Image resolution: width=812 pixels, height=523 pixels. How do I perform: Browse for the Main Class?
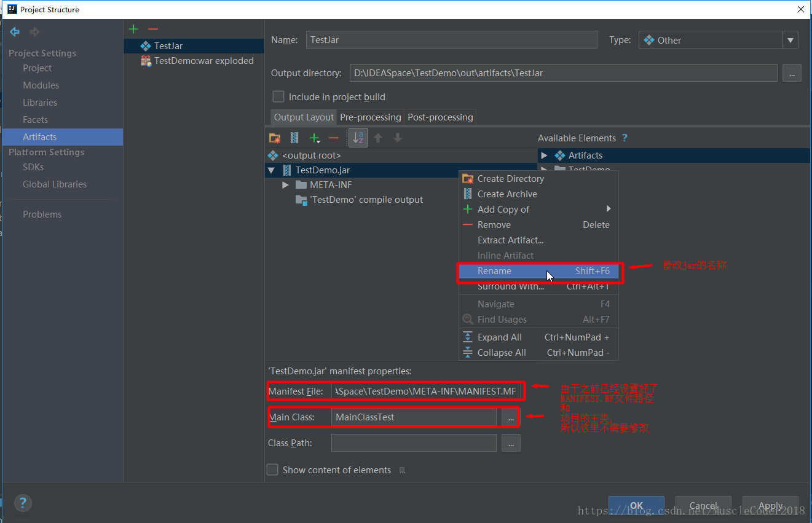coord(510,417)
